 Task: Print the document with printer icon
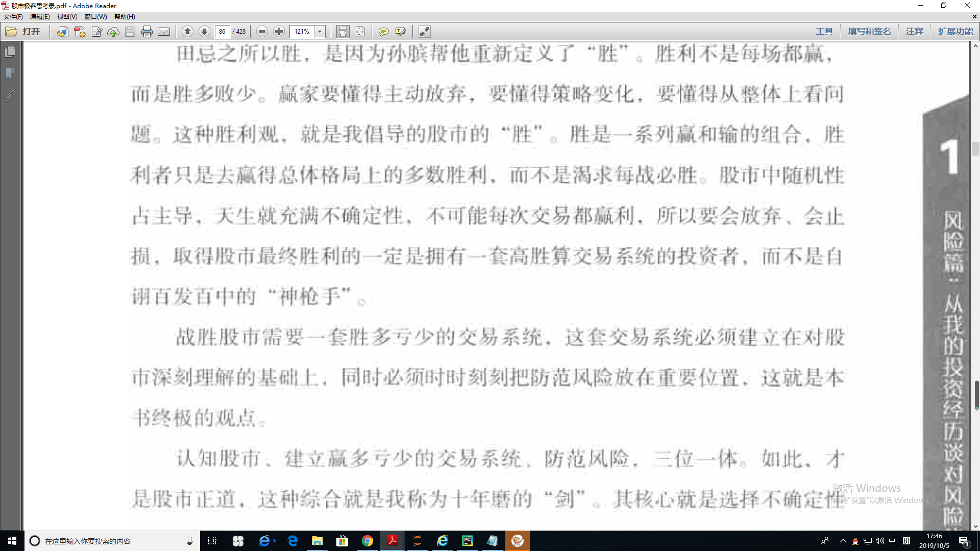[147, 32]
